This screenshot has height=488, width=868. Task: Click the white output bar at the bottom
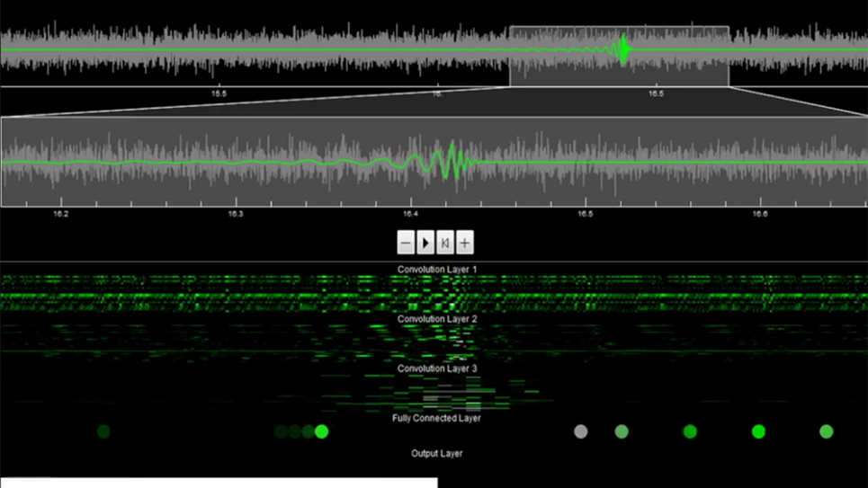219,484
